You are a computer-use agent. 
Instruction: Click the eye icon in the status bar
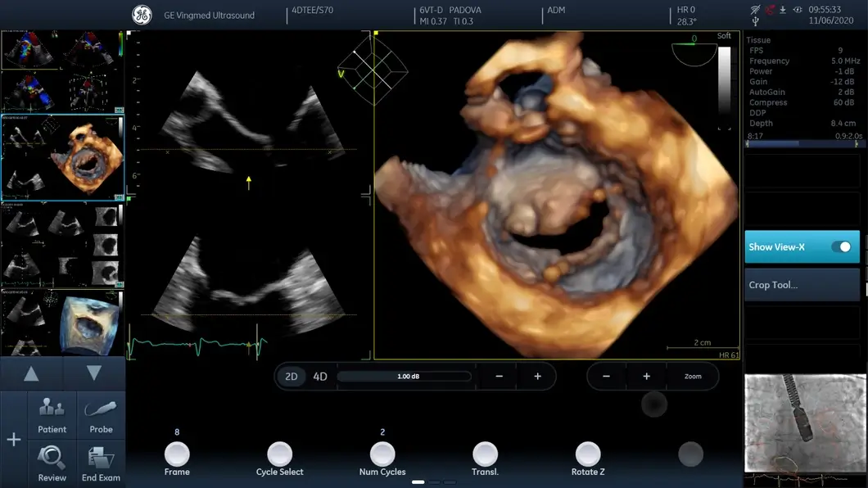click(x=796, y=10)
